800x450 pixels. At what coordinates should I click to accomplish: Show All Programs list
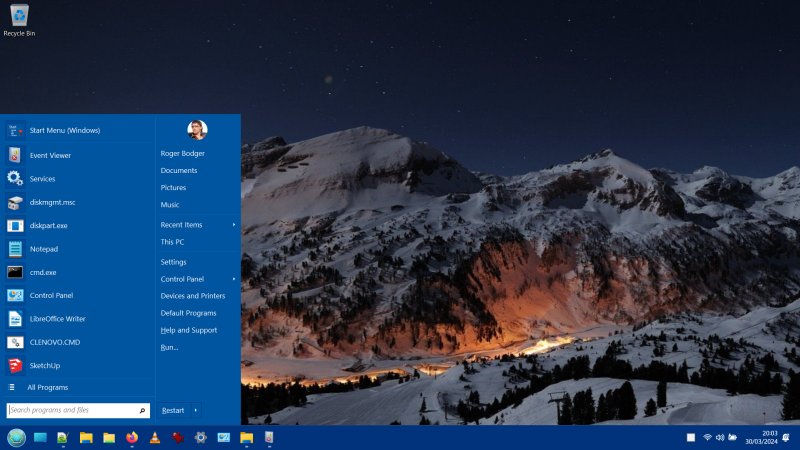pyautogui.click(x=47, y=387)
